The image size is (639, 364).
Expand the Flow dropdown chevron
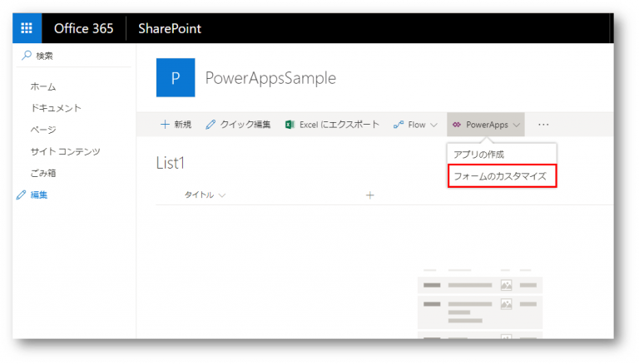click(x=433, y=125)
